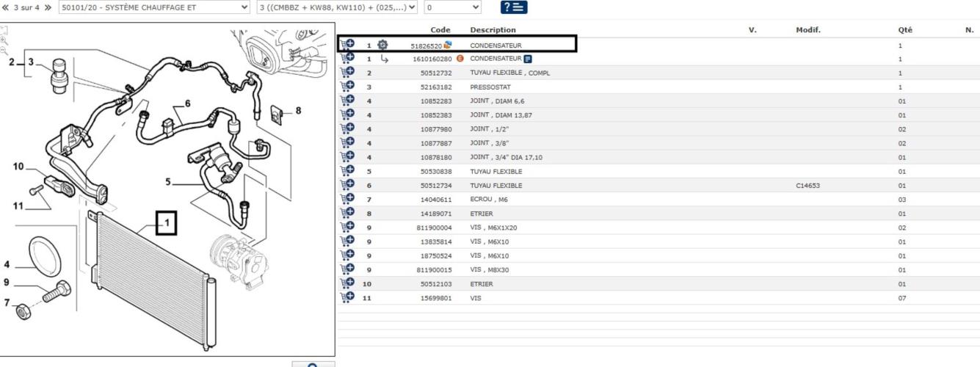This screenshot has height=367, width=980.
Task: Select callout 10 in the diagram
Action: pyautogui.click(x=19, y=167)
